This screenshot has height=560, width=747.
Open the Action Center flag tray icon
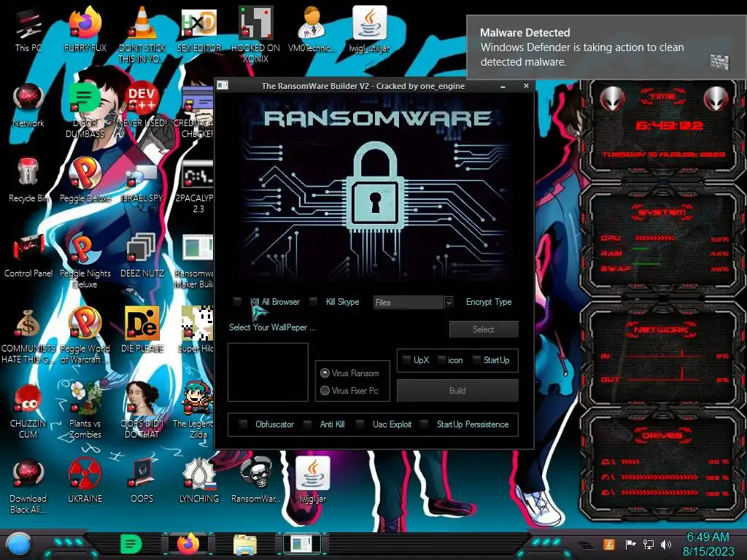tap(630, 544)
